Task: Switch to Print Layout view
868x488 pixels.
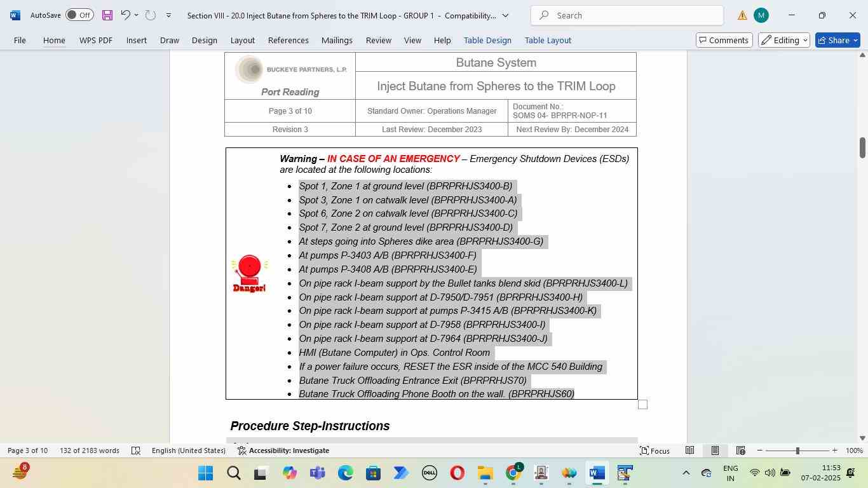Action: (x=715, y=451)
